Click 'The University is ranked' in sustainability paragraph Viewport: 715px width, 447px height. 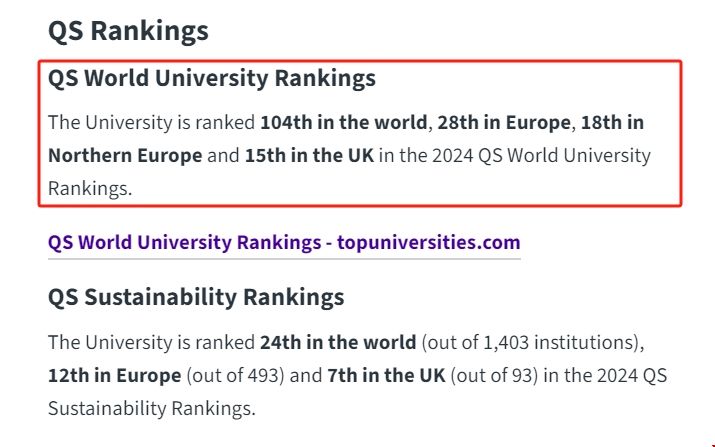[151, 342]
